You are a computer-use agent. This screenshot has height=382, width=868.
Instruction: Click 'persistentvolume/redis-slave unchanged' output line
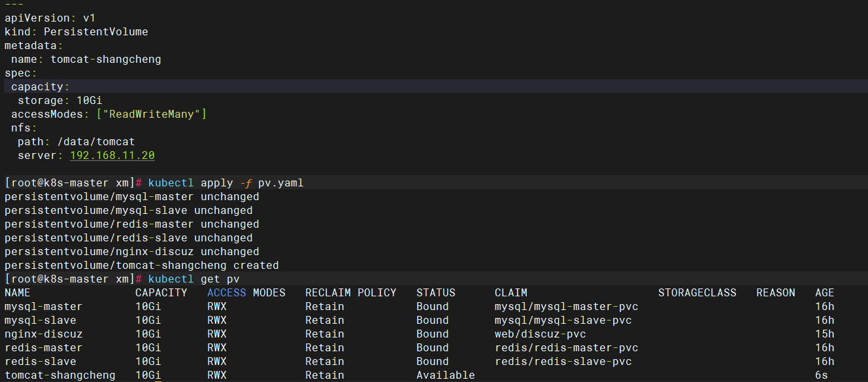[129, 238]
